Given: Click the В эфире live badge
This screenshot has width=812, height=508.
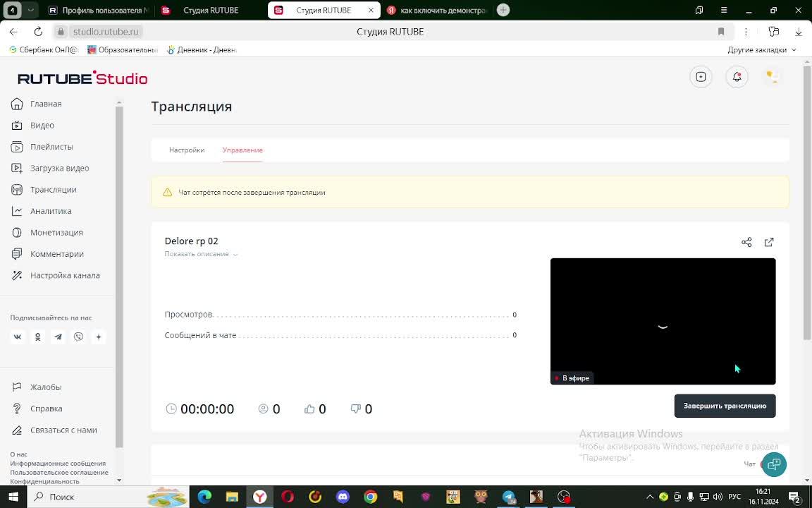Looking at the screenshot, I should [572, 378].
